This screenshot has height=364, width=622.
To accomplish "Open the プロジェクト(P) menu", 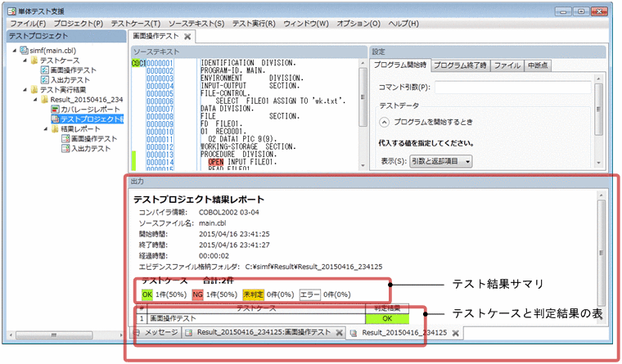I will [78, 24].
